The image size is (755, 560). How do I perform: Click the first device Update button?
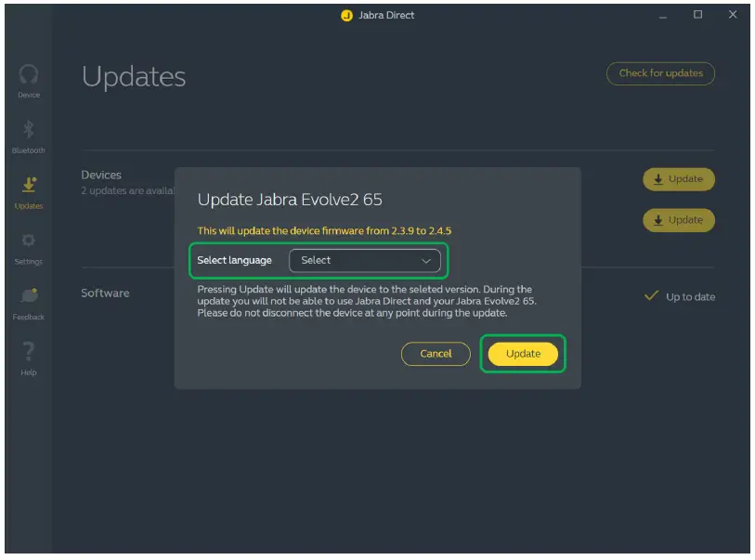pos(679,179)
